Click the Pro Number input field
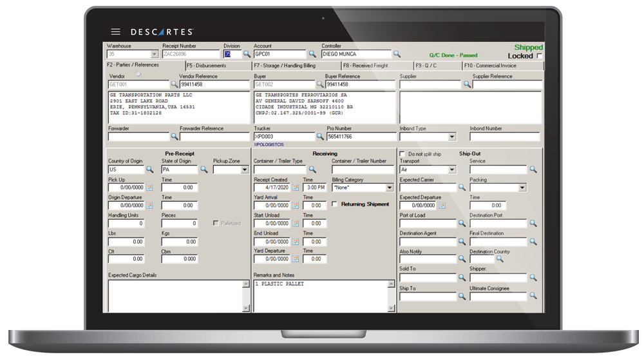Viewport: 644px width, 359px height. tap(361, 137)
